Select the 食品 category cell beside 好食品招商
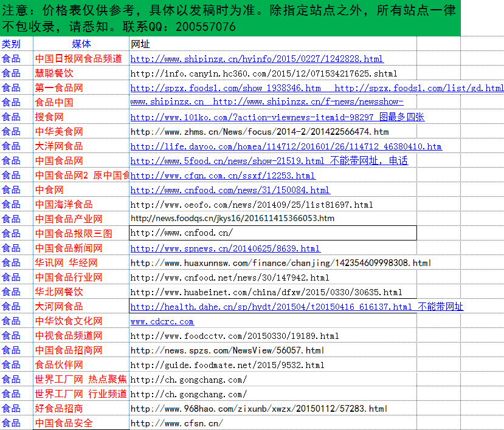504x430 pixels. point(16,409)
